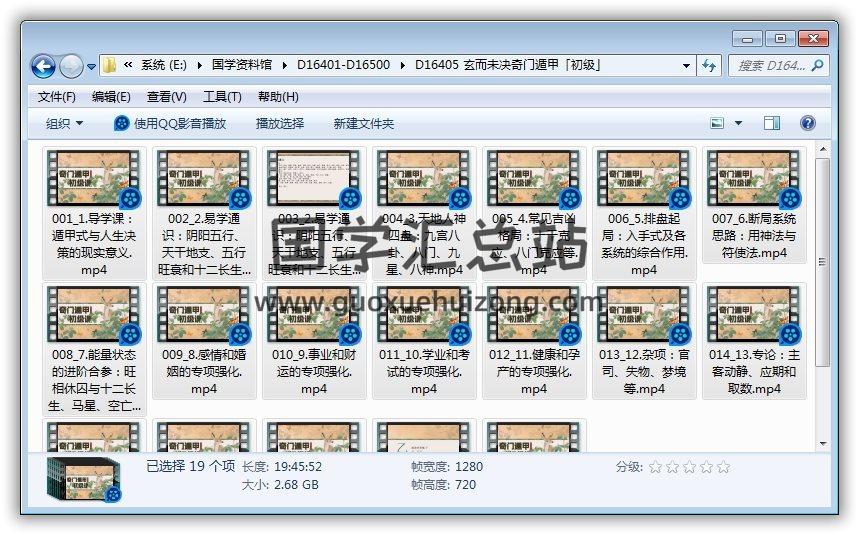Image resolution: width=859 pixels, height=535 pixels.
Task: Click the folder icon in the address bar
Action: (110, 66)
